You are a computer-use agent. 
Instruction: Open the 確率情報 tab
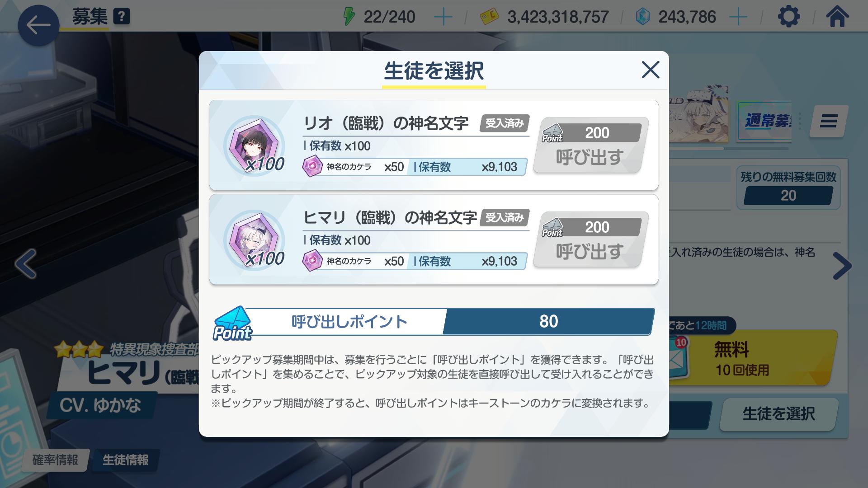coord(55,460)
